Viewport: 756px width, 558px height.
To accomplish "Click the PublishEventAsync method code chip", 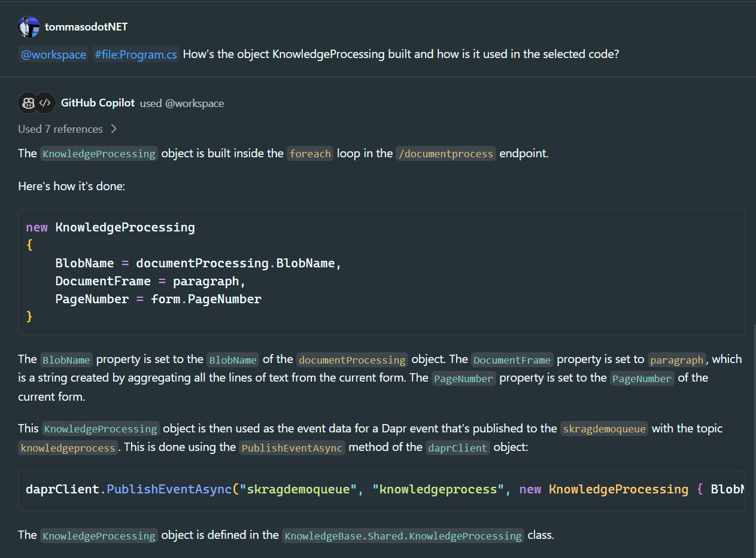I will [x=292, y=447].
